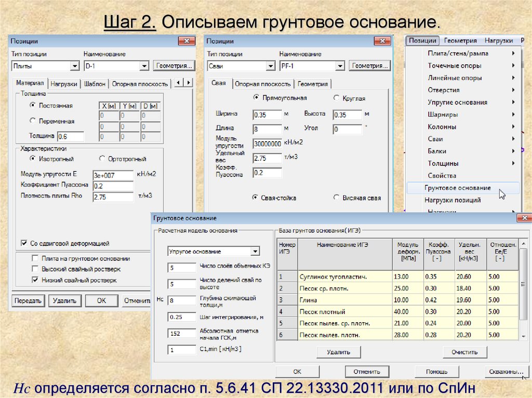
Task: Open Скважины... button
Action: (x=506, y=371)
